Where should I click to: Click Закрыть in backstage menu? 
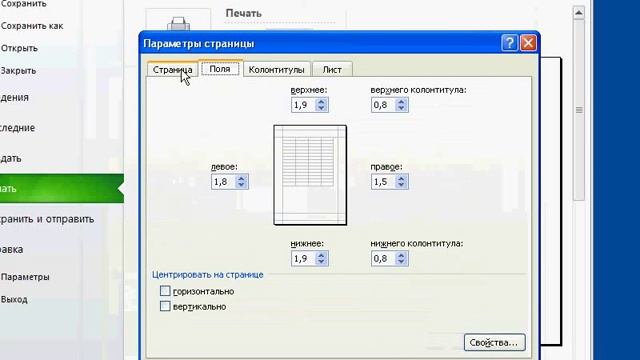click(18, 71)
